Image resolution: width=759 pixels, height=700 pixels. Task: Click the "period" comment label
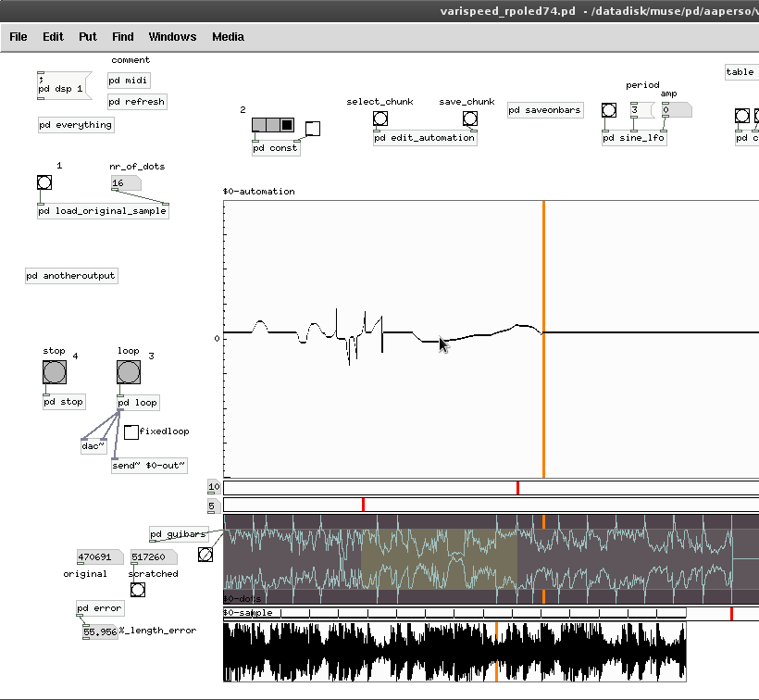click(x=642, y=85)
